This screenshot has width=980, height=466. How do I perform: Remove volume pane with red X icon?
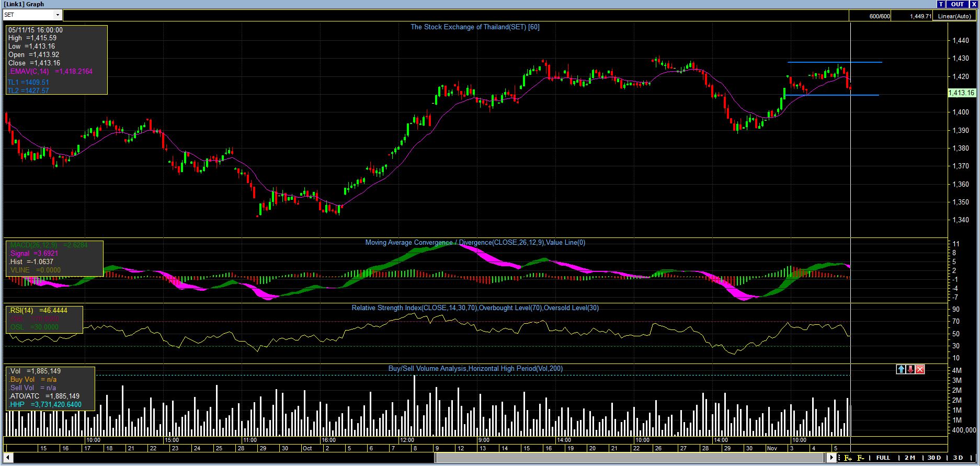pos(920,369)
